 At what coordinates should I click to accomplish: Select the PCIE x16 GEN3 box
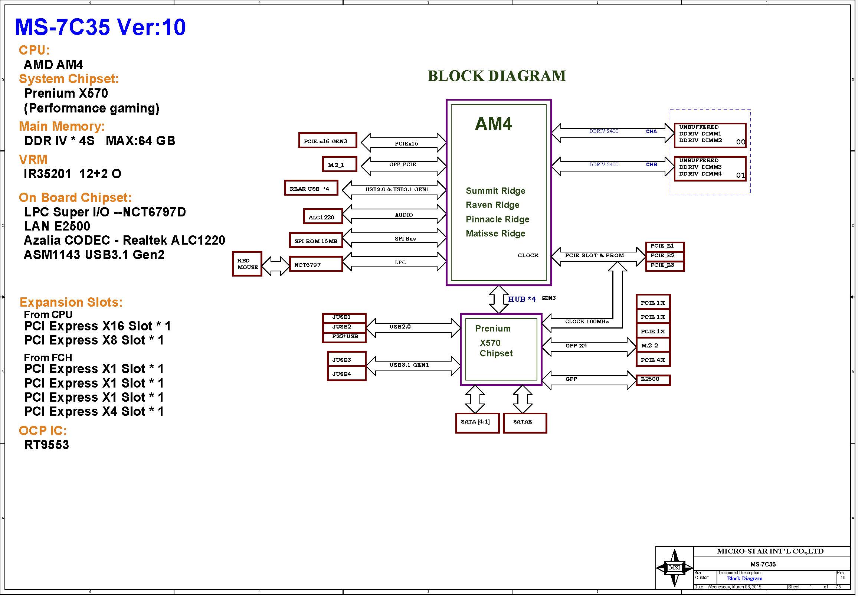click(327, 141)
